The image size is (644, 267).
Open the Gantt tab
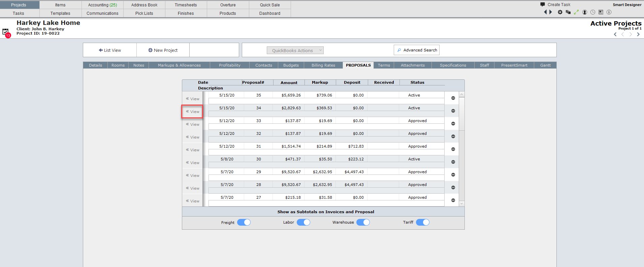pos(545,65)
